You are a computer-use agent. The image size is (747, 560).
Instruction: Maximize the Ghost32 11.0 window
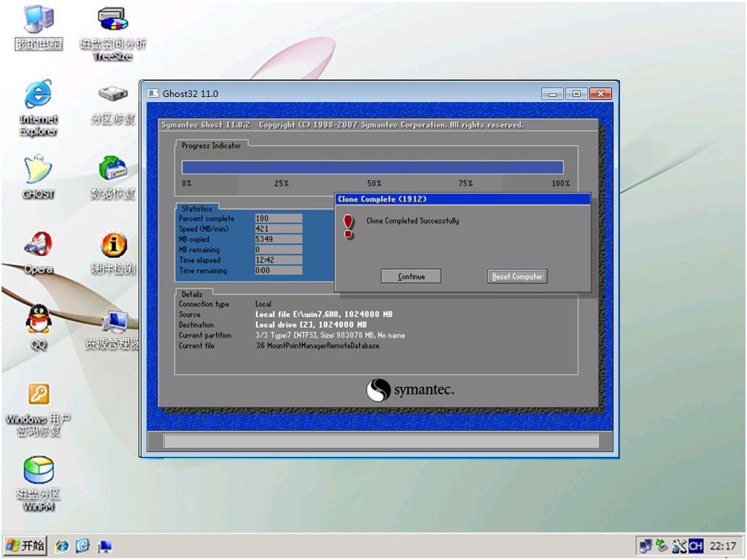[576, 94]
